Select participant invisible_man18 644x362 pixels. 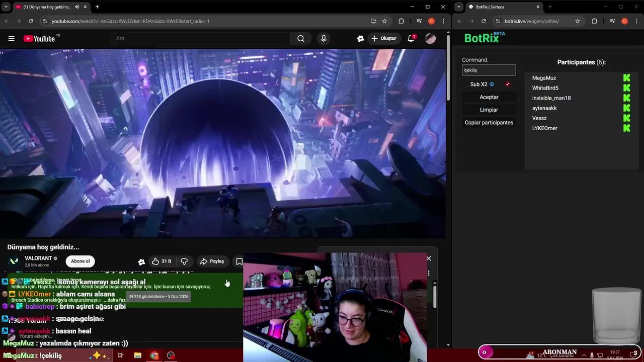(551, 98)
